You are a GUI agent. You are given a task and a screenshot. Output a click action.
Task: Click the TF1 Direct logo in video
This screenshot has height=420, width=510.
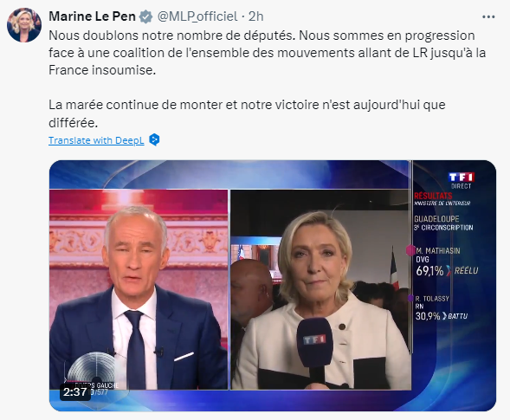462,180
